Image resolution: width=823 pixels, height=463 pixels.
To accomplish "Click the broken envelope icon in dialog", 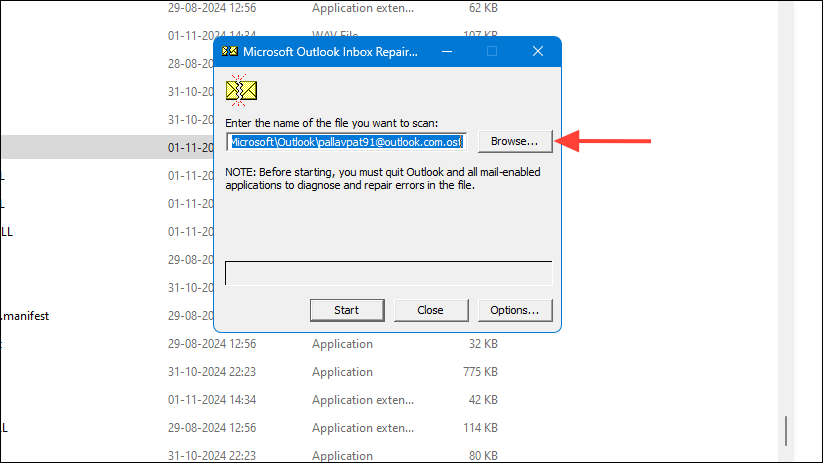I will coord(241,90).
